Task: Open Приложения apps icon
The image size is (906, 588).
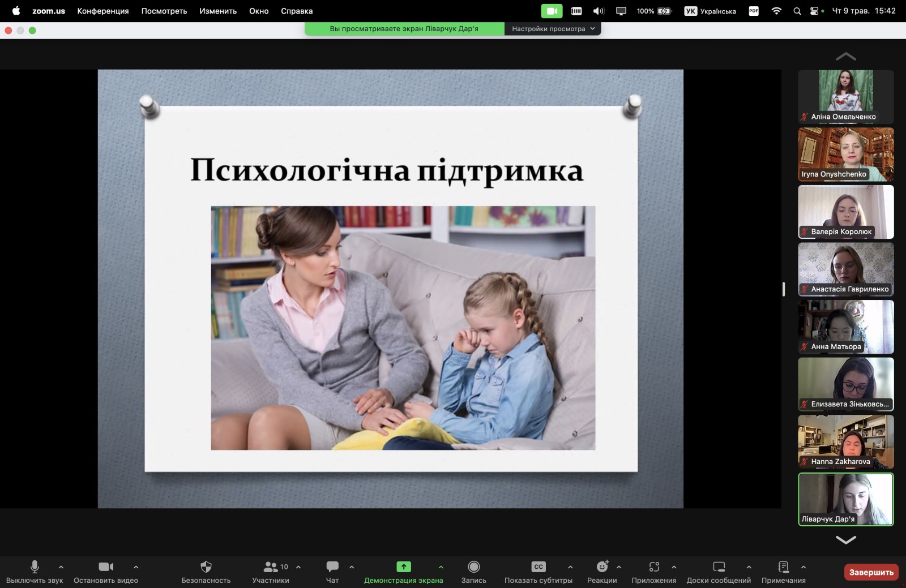Action: (x=654, y=566)
